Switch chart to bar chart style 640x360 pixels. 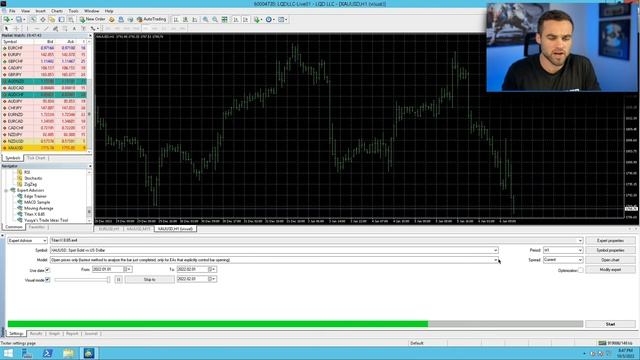[x=176, y=19]
